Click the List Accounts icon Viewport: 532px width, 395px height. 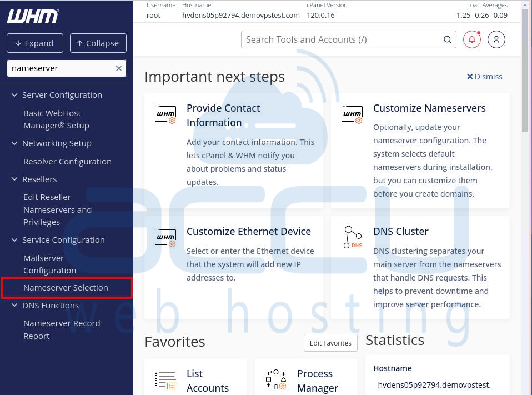click(165, 380)
